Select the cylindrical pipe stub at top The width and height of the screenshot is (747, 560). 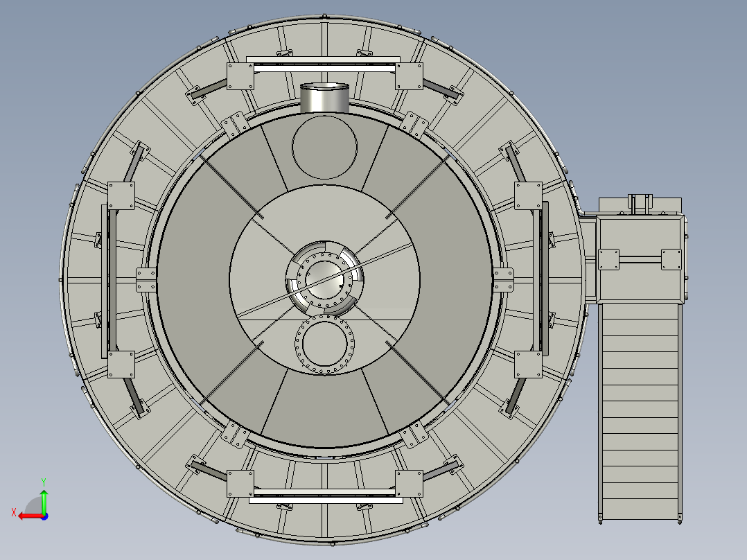(324, 98)
